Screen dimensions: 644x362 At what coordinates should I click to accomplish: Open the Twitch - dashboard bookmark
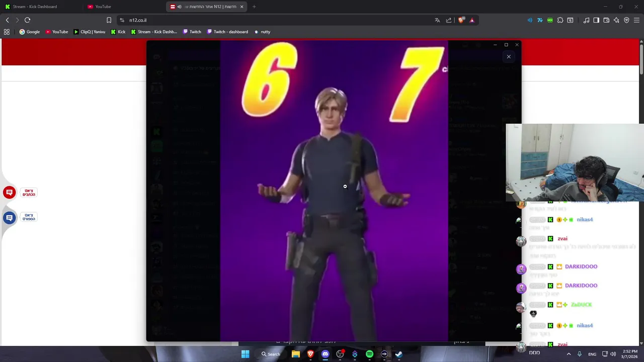pyautogui.click(x=227, y=32)
